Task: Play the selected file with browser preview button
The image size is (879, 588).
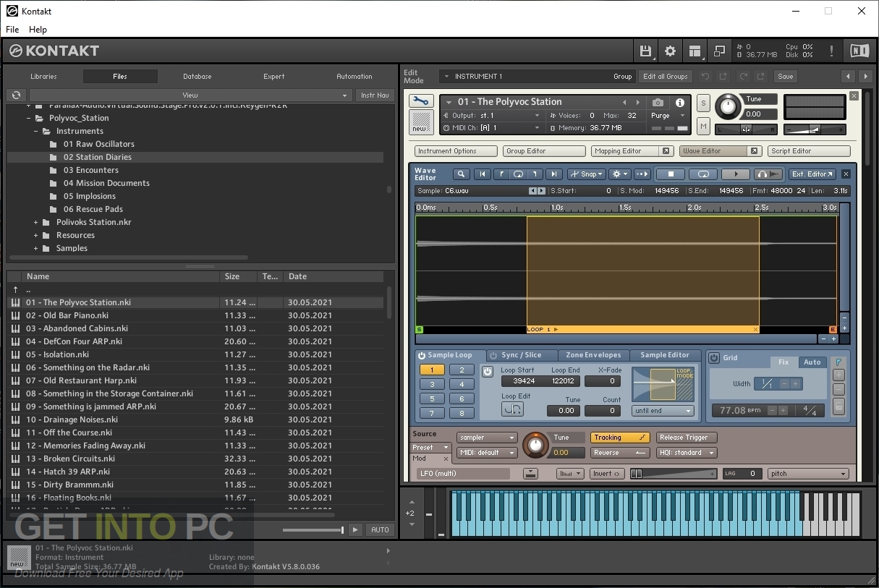Action: [355, 530]
